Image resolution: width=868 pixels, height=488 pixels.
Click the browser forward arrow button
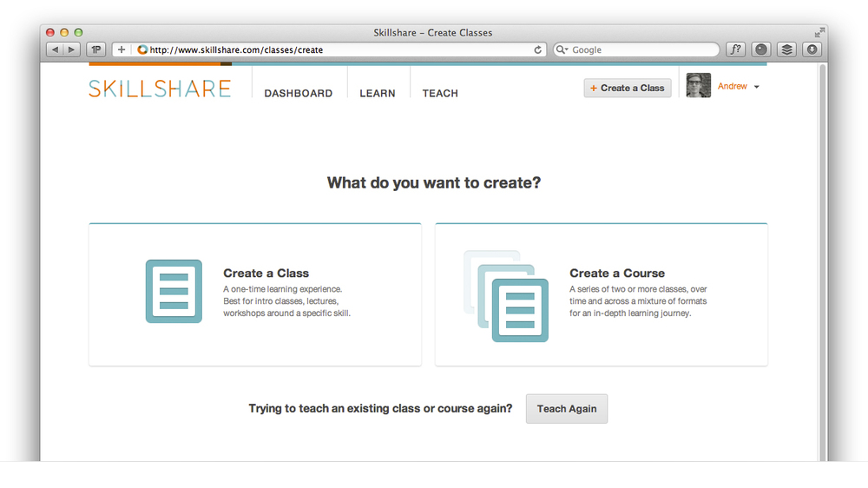72,50
